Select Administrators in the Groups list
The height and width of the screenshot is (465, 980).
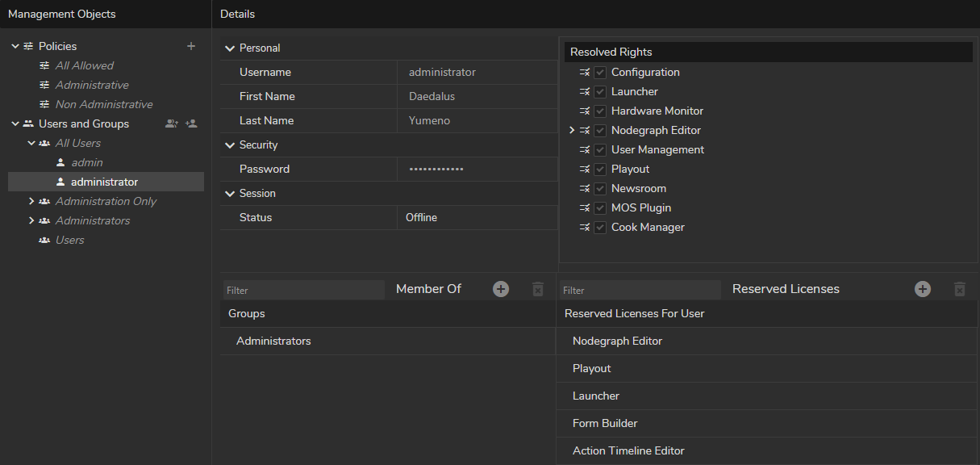(273, 341)
